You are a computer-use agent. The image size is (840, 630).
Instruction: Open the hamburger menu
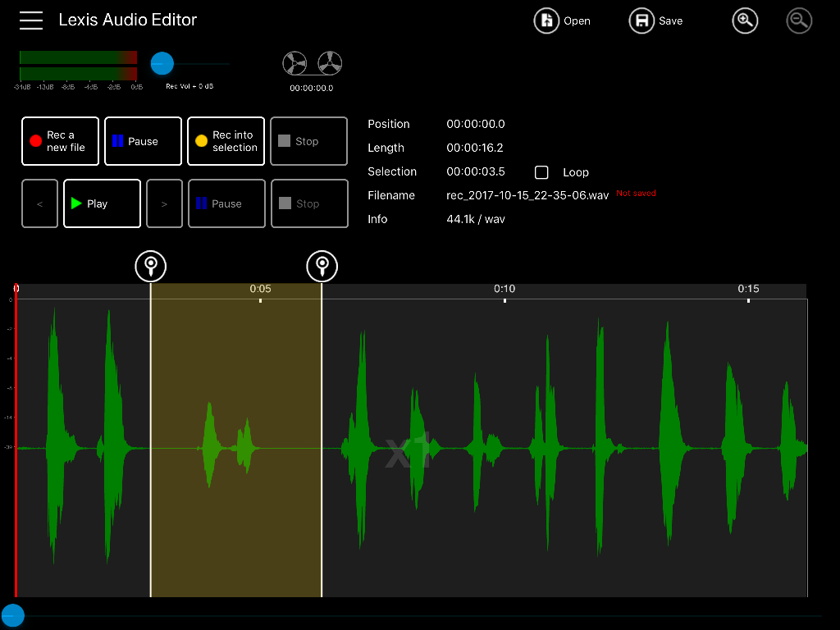pyautogui.click(x=31, y=21)
